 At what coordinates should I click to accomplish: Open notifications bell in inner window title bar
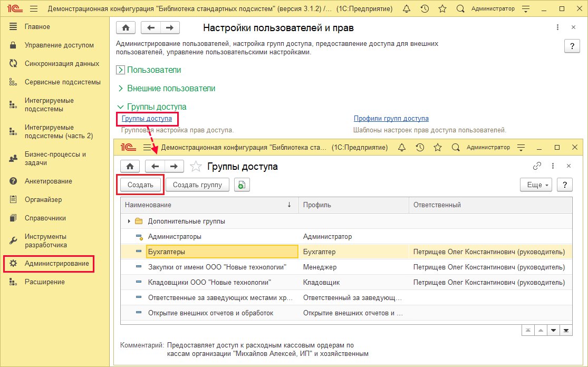coord(402,148)
